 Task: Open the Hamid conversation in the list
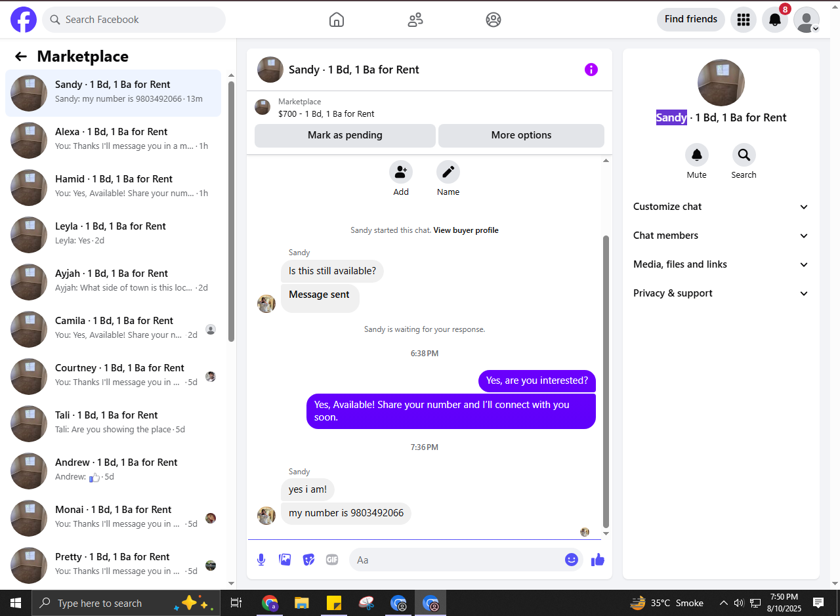pos(113,188)
